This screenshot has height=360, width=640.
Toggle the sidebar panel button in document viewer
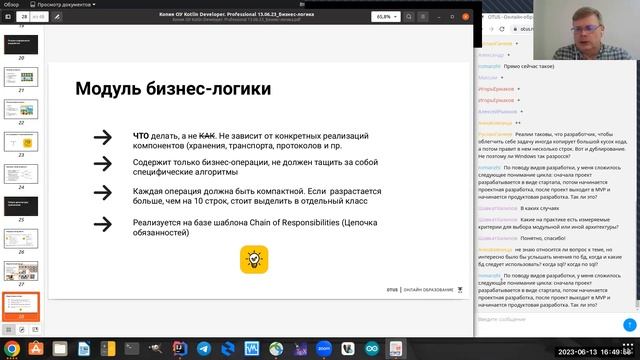pos(8,17)
